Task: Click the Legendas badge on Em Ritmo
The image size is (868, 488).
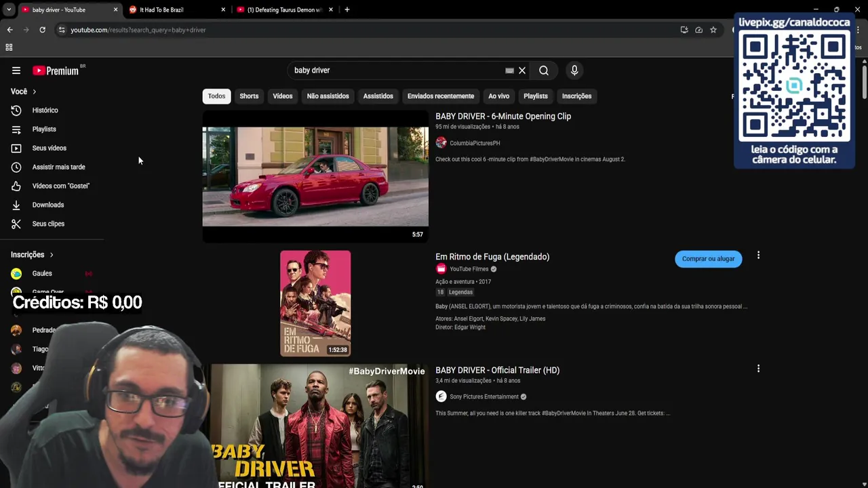Action: click(460, 292)
